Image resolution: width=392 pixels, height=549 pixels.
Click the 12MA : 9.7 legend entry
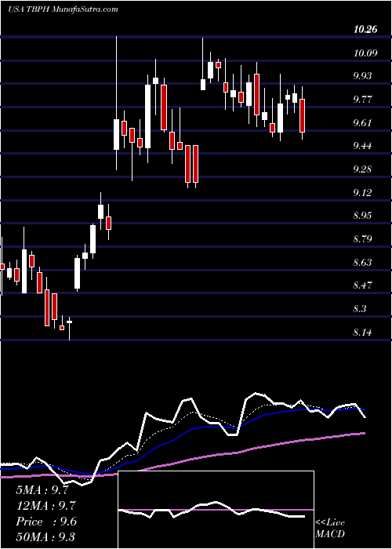pyautogui.click(x=45, y=506)
